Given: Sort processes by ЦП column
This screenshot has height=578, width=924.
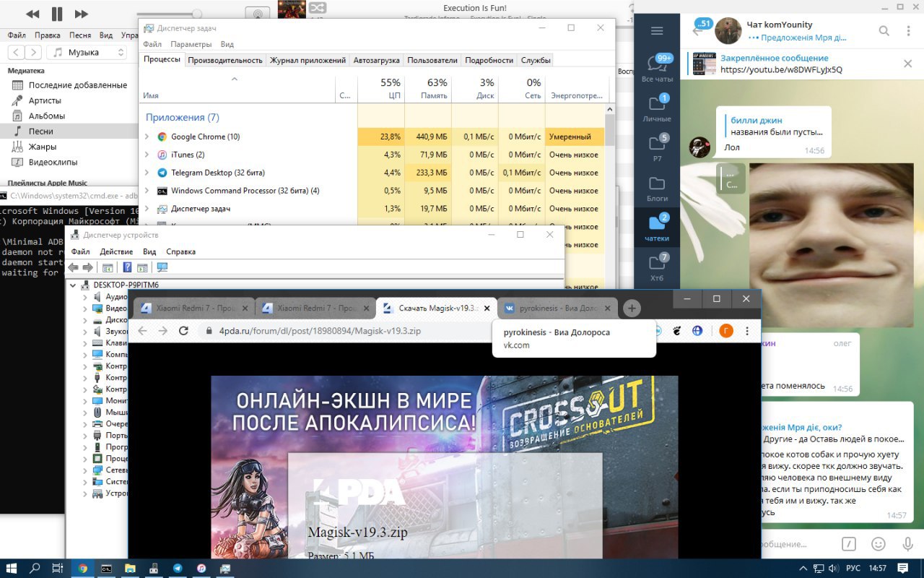Looking at the screenshot, I should pyautogui.click(x=381, y=88).
